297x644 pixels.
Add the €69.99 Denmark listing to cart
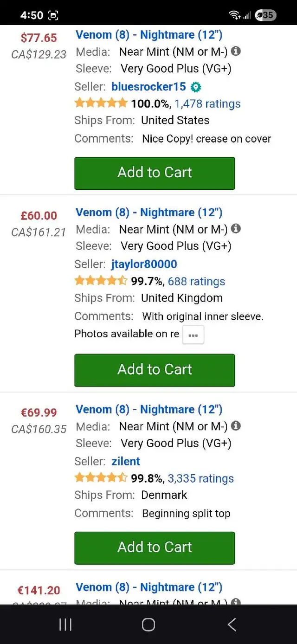point(155,547)
